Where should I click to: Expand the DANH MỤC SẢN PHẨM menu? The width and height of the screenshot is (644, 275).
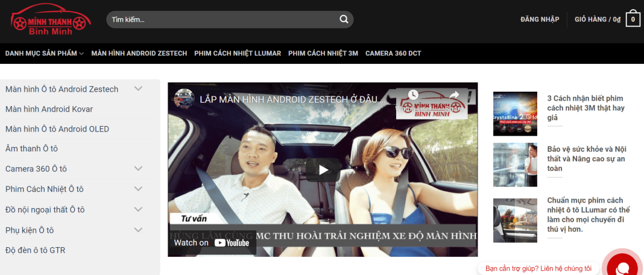[x=45, y=54]
